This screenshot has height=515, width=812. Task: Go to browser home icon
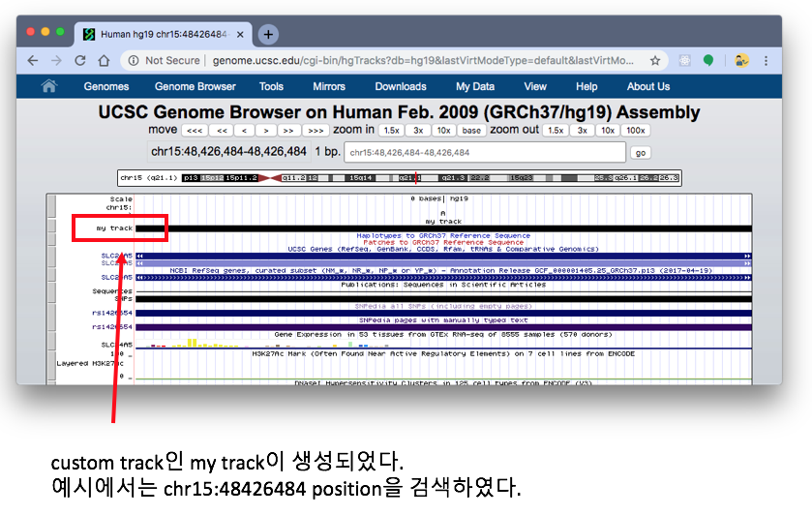coord(105,61)
